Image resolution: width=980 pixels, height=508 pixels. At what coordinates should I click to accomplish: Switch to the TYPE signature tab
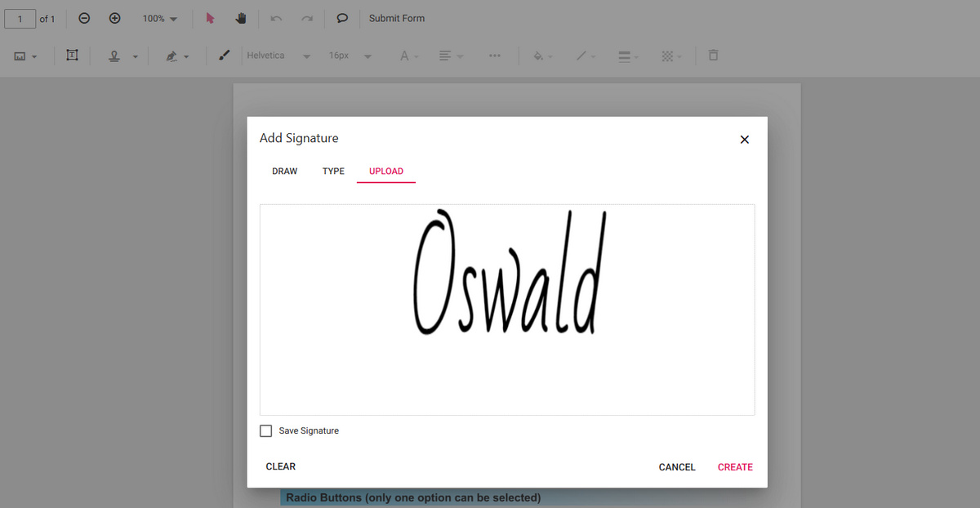tap(333, 171)
